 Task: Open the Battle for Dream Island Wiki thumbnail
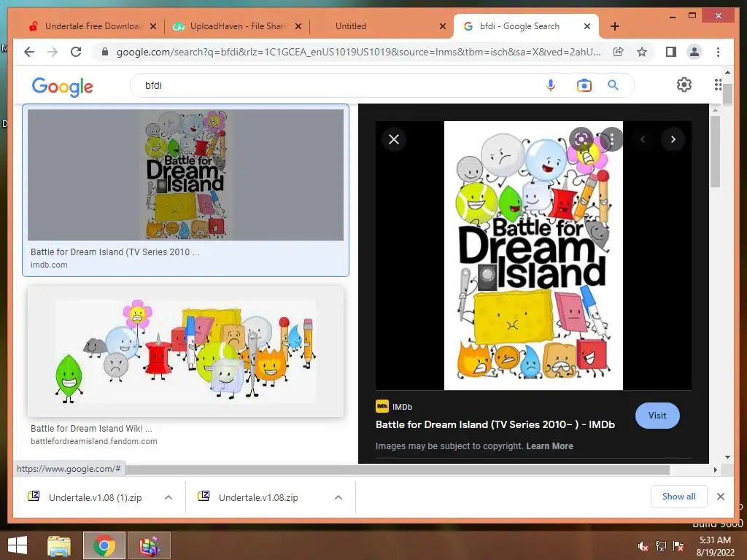pyautogui.click(x=185, y=351)
